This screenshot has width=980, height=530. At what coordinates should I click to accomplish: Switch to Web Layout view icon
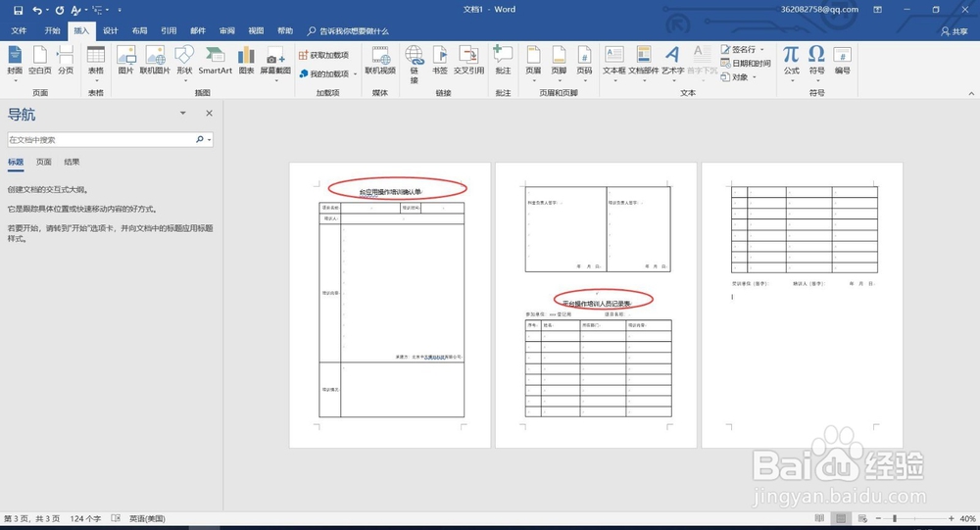click(862, 519)
